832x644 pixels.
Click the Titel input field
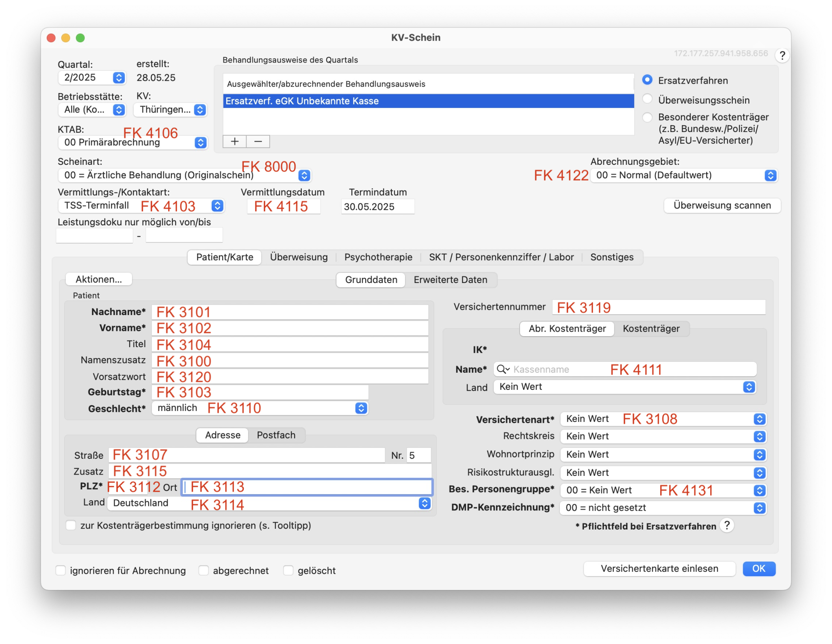click(290, 344)
